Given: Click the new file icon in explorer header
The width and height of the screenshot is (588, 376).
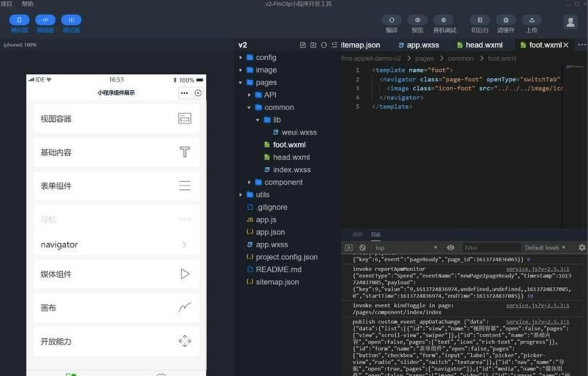Looking at the screenshot, I should point(303,45).
